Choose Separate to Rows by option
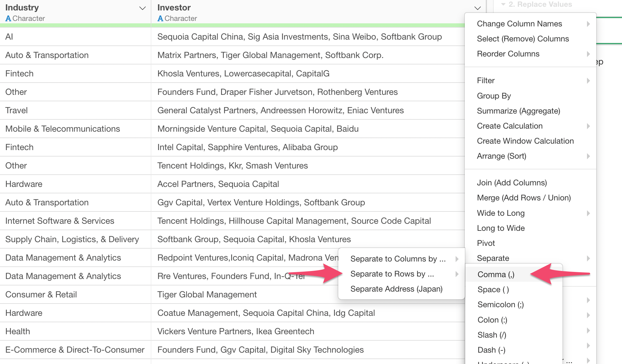The width and height of the screenshot is (622, 364). [x=392, y=274]
